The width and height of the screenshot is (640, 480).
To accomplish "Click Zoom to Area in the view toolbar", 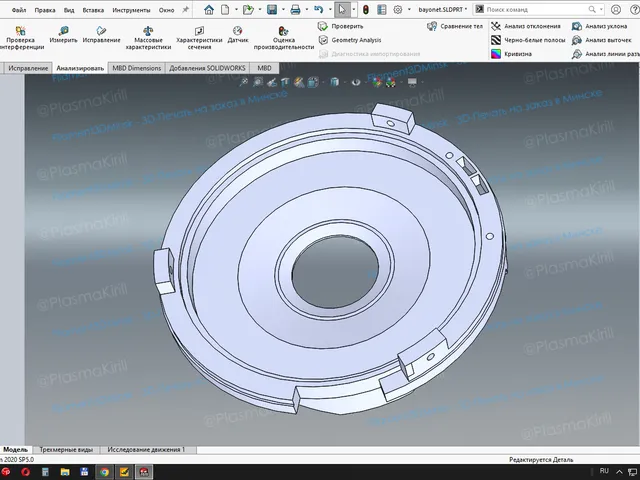I will 258,82.
